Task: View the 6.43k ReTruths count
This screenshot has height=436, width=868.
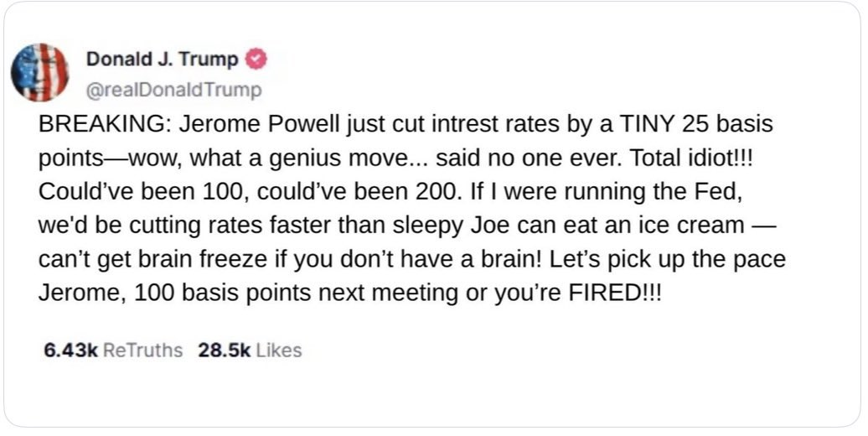Action: 70,350
